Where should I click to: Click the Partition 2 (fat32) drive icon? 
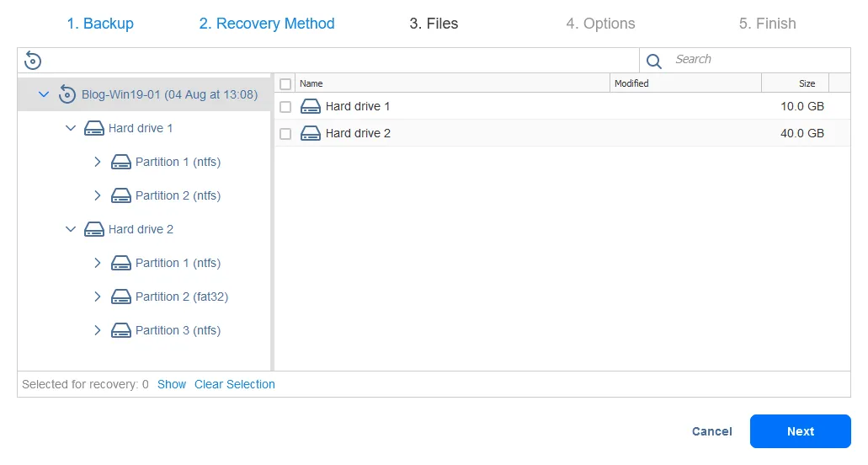(121, 297)
